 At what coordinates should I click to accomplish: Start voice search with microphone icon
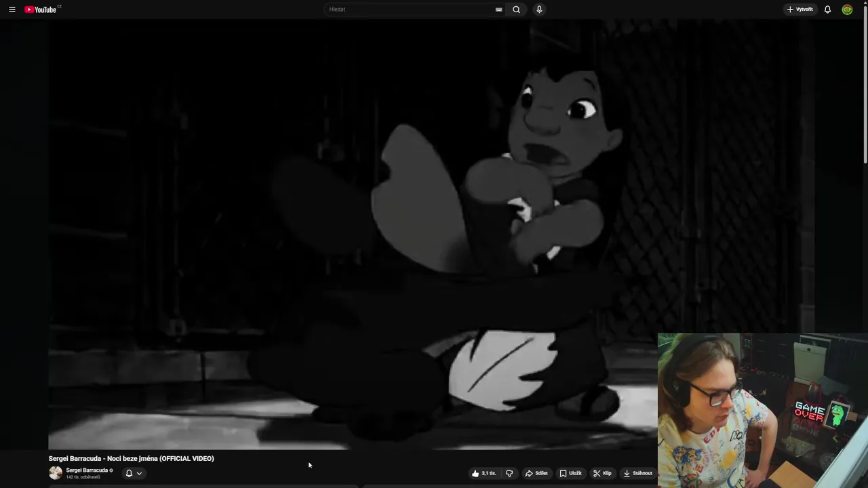click(539, 9)
